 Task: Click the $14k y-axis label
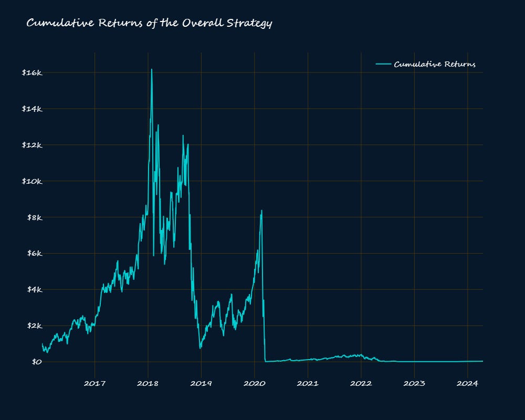(x=32, y=109)
